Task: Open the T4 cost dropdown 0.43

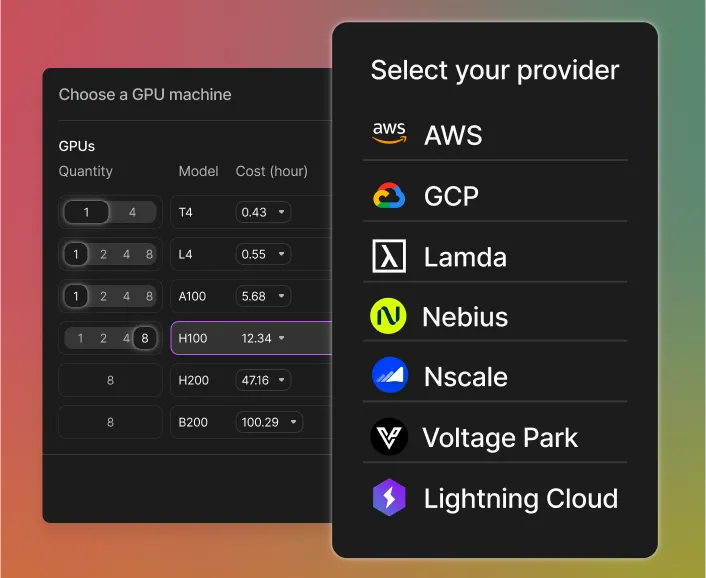Action: coord(263,212)
